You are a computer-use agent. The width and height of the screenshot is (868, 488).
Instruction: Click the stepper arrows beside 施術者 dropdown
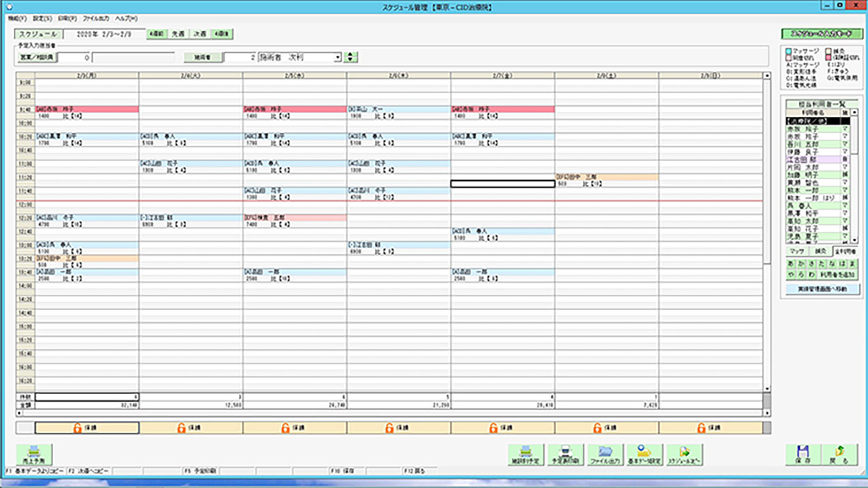click(350, 57)
